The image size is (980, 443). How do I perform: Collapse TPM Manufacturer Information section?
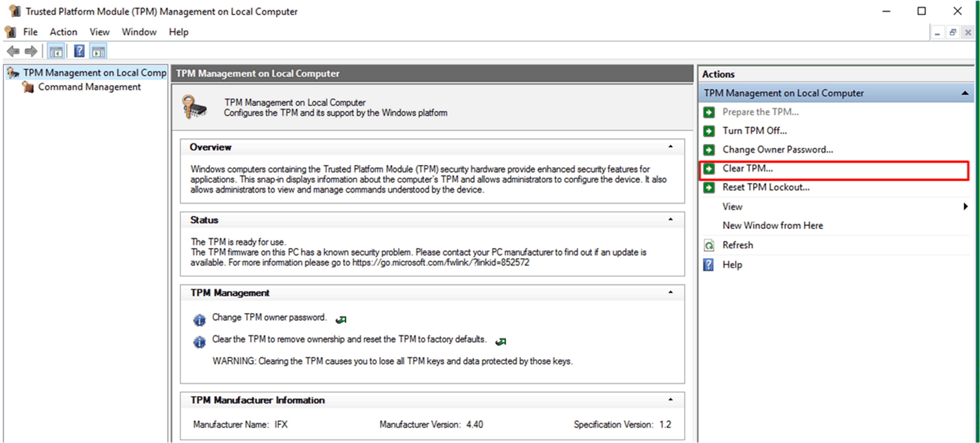point(670,400)
